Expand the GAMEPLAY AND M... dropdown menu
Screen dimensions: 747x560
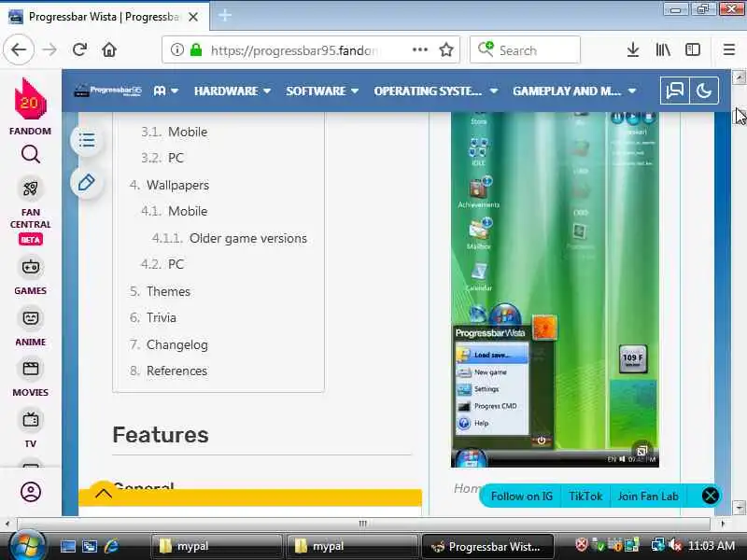[574, 91]
